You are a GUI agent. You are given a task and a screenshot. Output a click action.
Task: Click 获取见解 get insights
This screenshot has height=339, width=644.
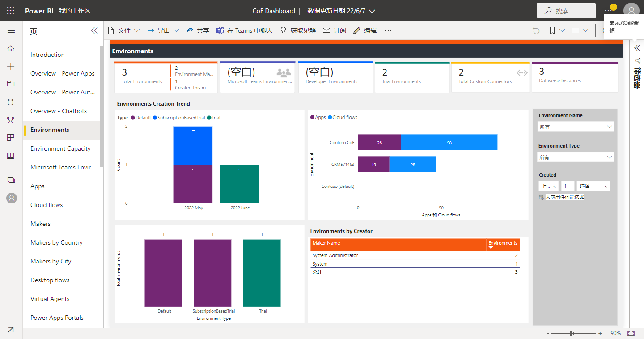[298, 30]
